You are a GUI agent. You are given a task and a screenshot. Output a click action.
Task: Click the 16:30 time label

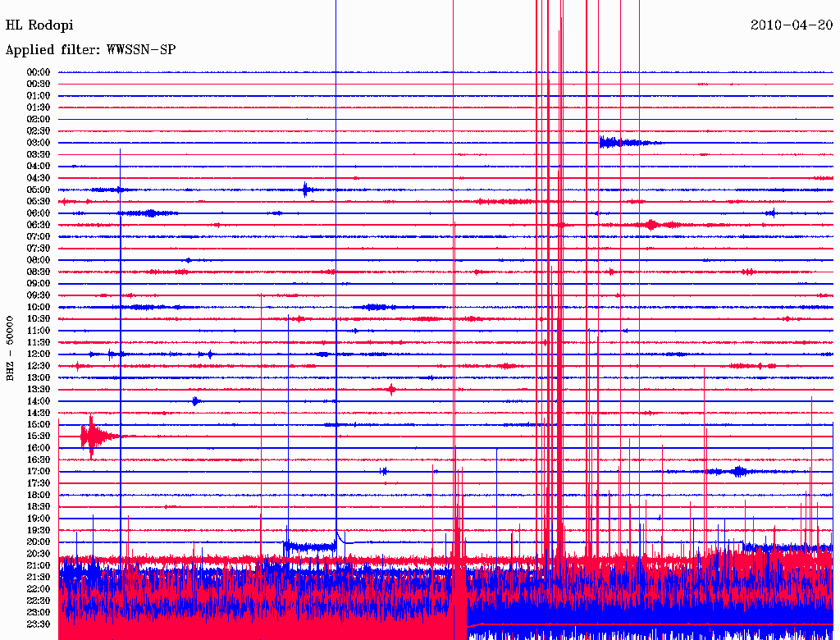click(39, 460)
